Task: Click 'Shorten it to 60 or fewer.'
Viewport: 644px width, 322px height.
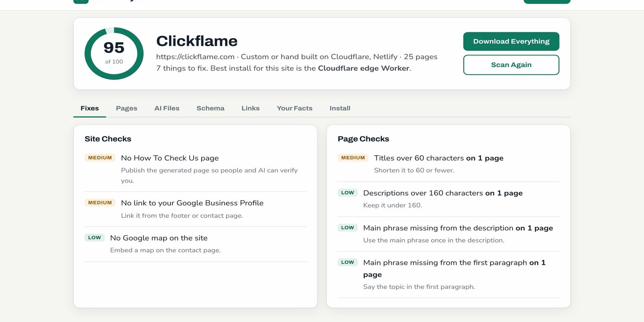Action: (414, 170)
